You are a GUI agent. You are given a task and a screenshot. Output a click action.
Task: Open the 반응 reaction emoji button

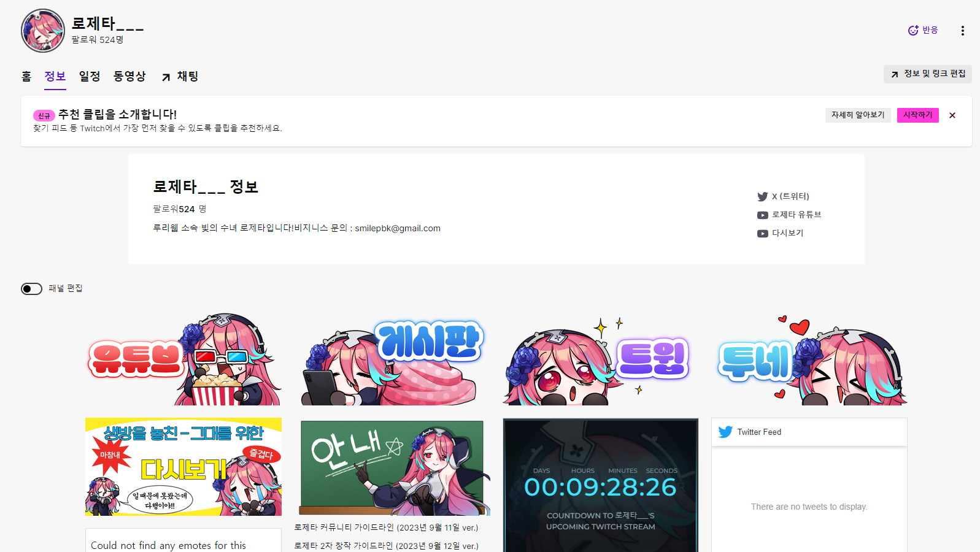click(x=923, y=30)
